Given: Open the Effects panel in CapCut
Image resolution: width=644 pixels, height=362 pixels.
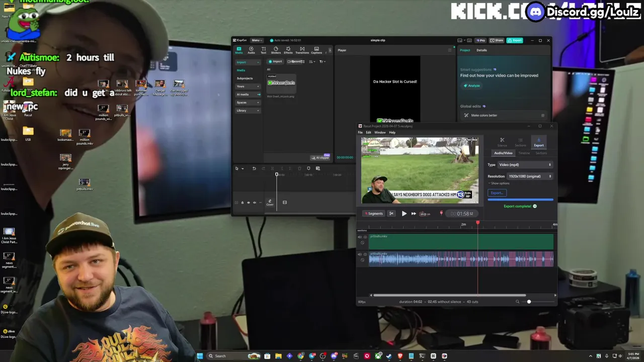Looking at the screenshot, I should click(288, 50).
